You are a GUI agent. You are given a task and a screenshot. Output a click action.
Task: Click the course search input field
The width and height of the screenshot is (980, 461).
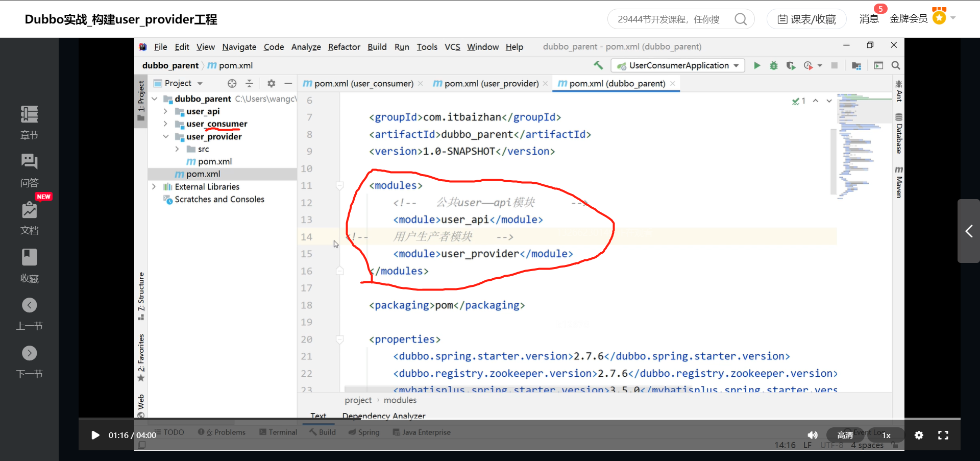pyautogui.click(x=669, y=19)
